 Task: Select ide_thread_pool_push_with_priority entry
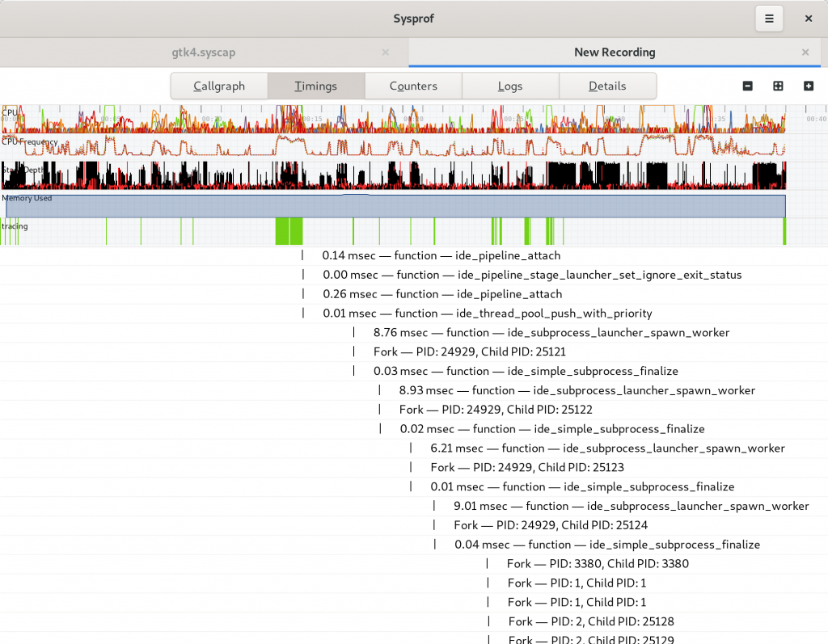(x=414, y=314)
